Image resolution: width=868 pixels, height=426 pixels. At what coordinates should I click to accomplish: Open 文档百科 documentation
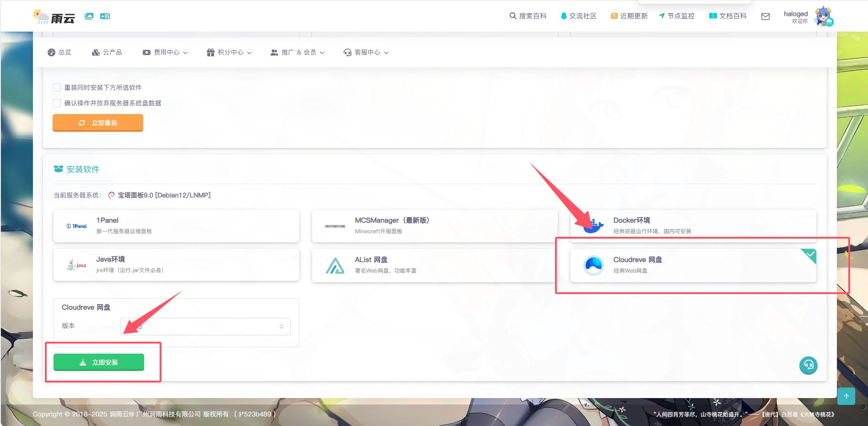(728, 16)
